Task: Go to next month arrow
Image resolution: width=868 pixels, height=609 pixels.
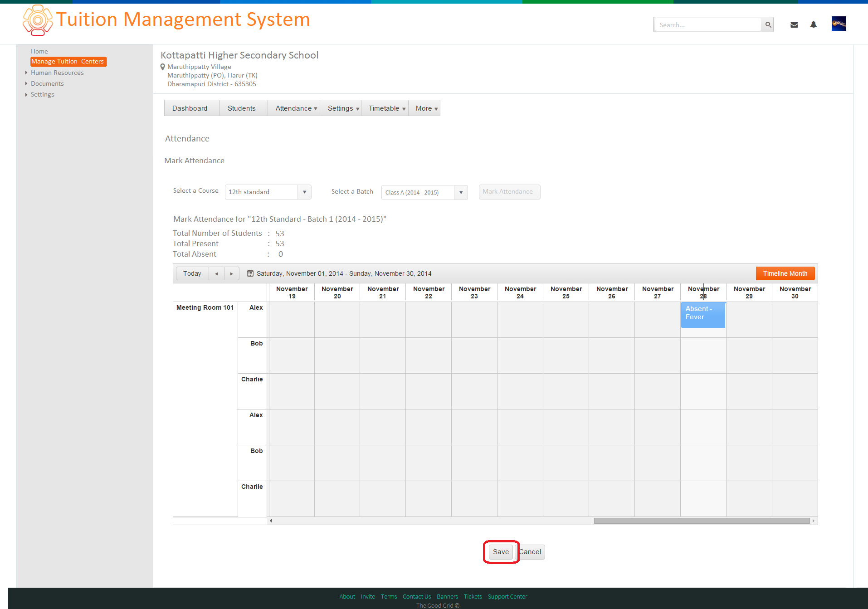Action: click(x=231, y=273)
